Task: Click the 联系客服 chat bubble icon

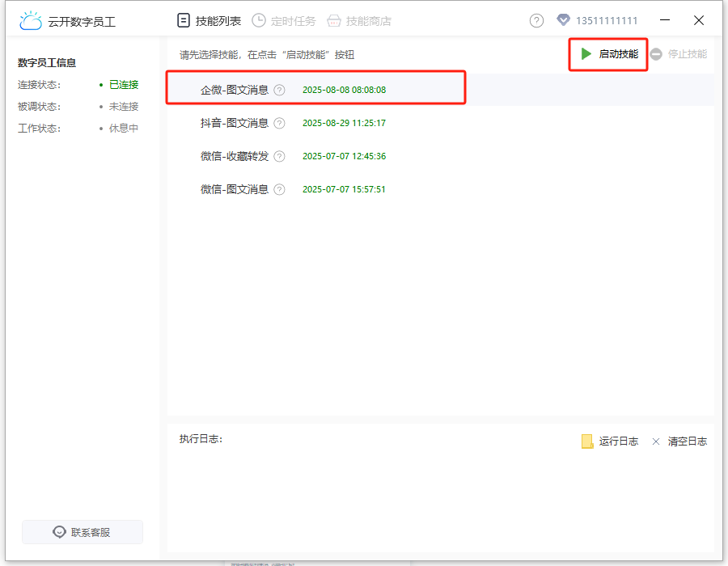Action: coord(59,532)
